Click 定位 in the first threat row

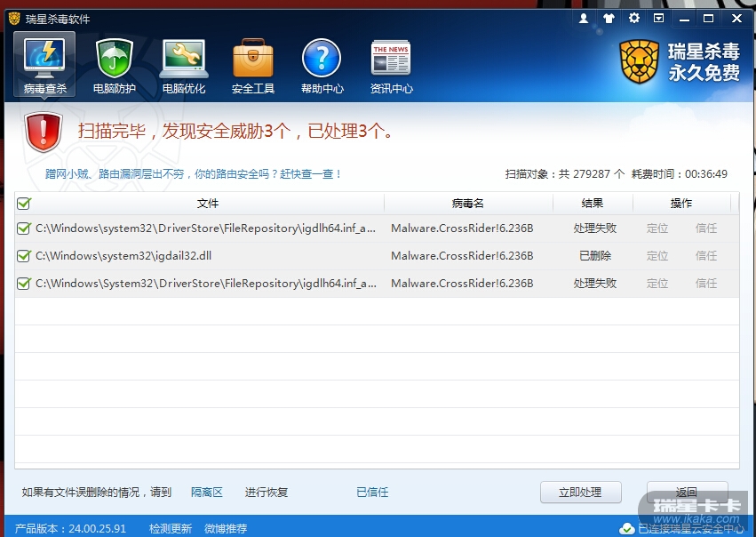click(x=657, y=228)
